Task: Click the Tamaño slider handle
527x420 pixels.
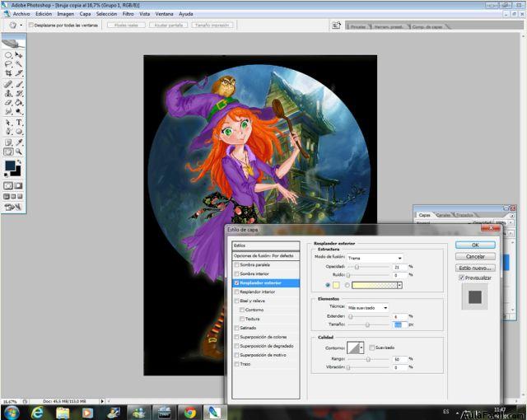Action: [367, 325]
